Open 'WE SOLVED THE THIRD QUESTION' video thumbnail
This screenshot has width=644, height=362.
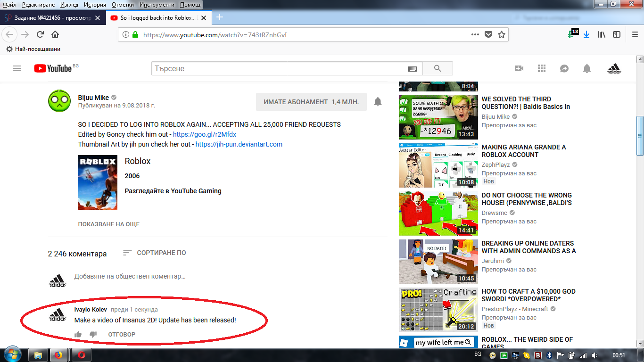point(438,117)
